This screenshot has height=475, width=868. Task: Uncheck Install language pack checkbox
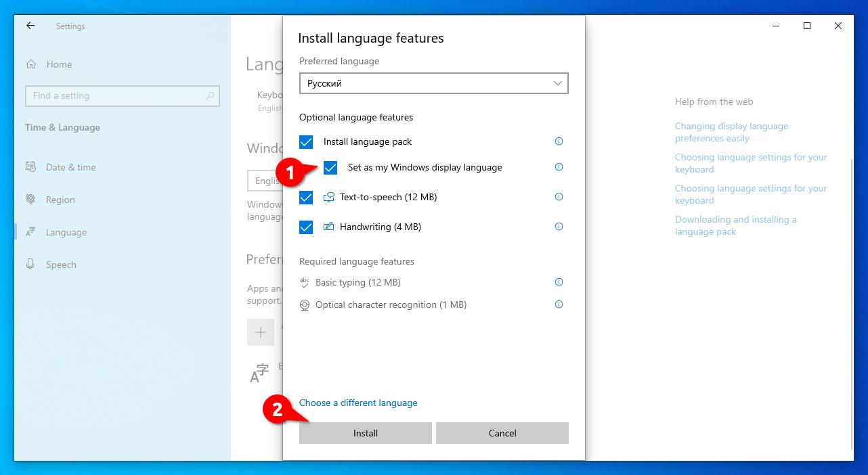(x=306, y=142)
